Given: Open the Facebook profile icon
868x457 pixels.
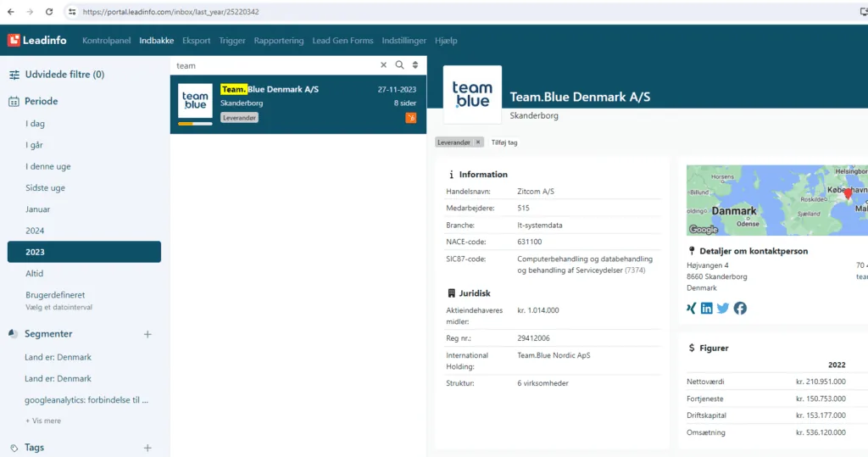Looking at the screenshot, I should [740, 308].
